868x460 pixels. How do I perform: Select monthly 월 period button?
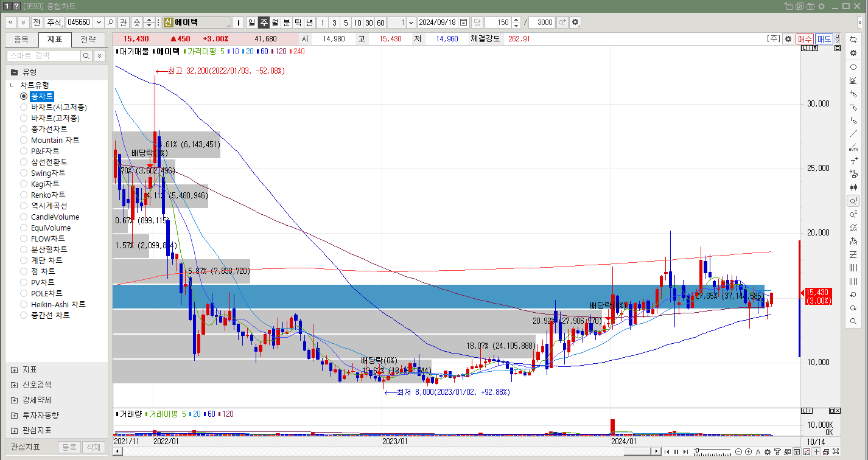click(275, 23)
